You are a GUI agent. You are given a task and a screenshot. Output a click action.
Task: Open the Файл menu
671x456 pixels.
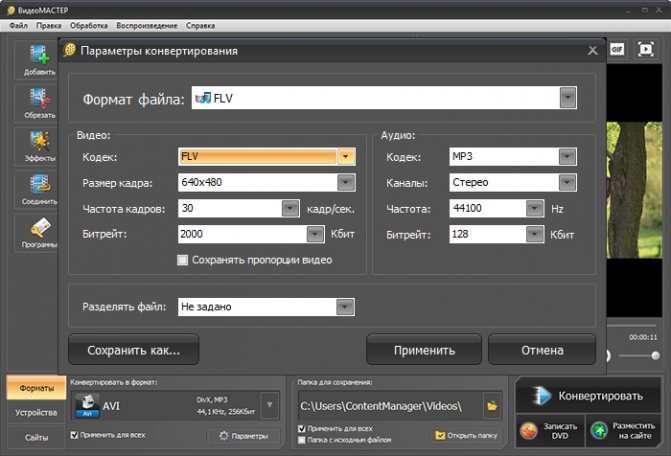18,26
